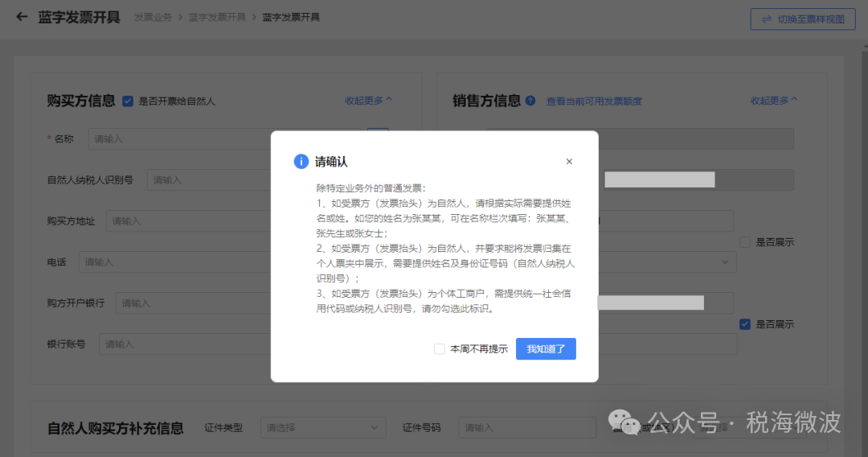The width and height of the screenshot is (868, 457).
Task: Uncheck 是否开票给自然人 checkbox
Action: tap(128, 101)
